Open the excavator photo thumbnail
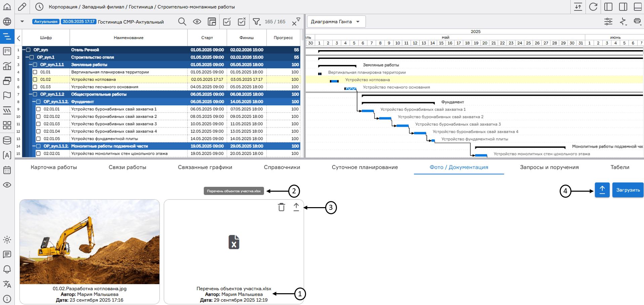 90,242
